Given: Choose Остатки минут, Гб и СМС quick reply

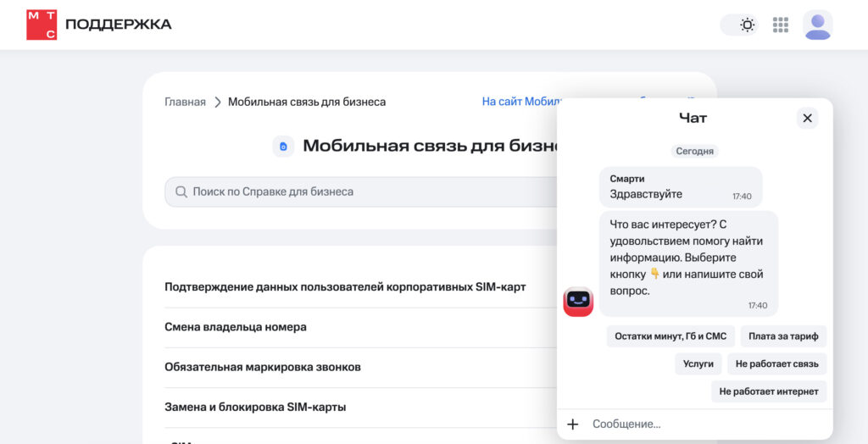Looking at the screenshot, I should (670, 336).
